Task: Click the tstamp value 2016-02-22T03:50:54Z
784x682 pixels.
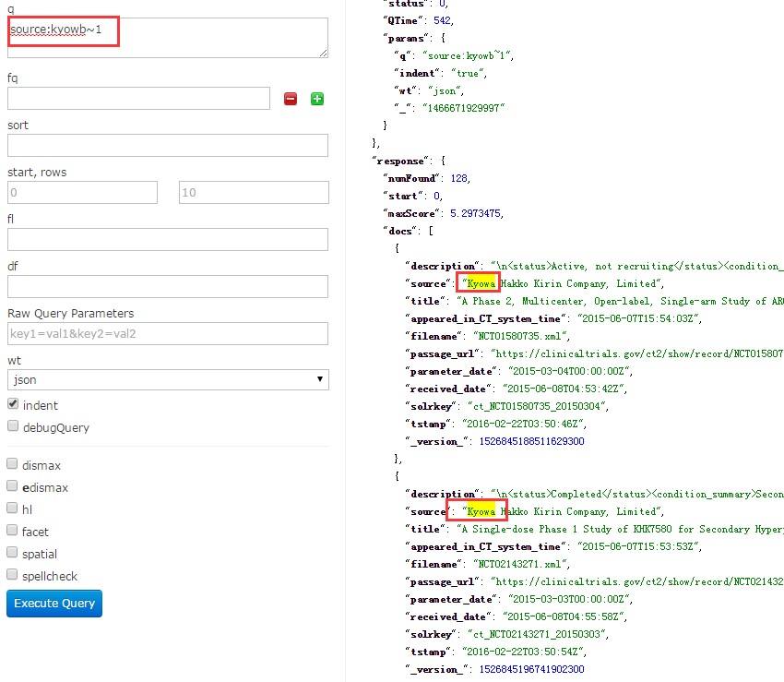Action: click(522, 652)
